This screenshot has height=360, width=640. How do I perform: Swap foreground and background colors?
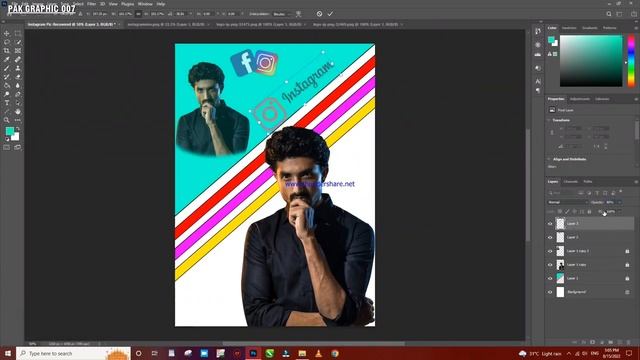point(18,129)
